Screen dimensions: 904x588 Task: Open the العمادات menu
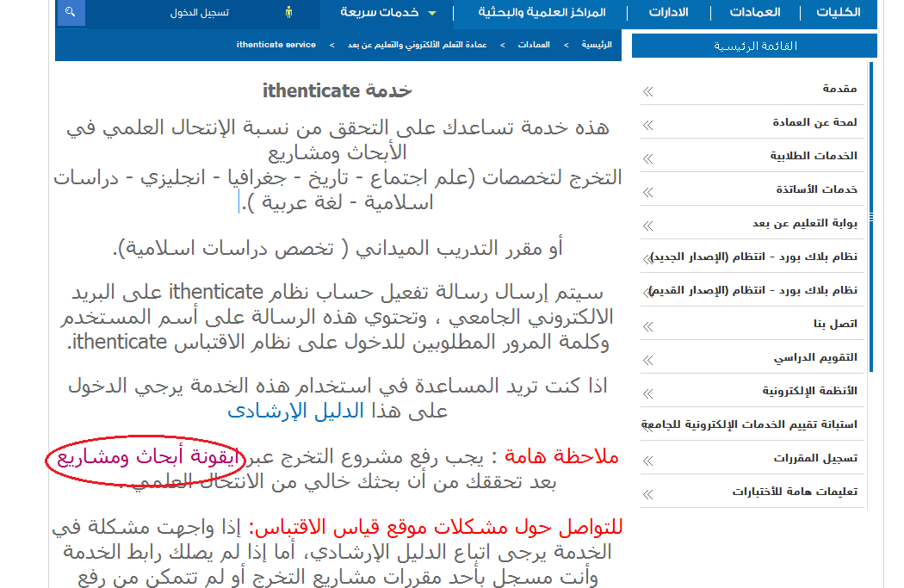[755, 12]
